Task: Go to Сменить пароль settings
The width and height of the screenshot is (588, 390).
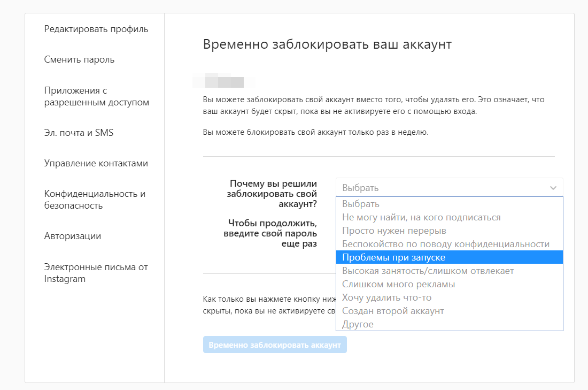Action: [x=80, y=59]
